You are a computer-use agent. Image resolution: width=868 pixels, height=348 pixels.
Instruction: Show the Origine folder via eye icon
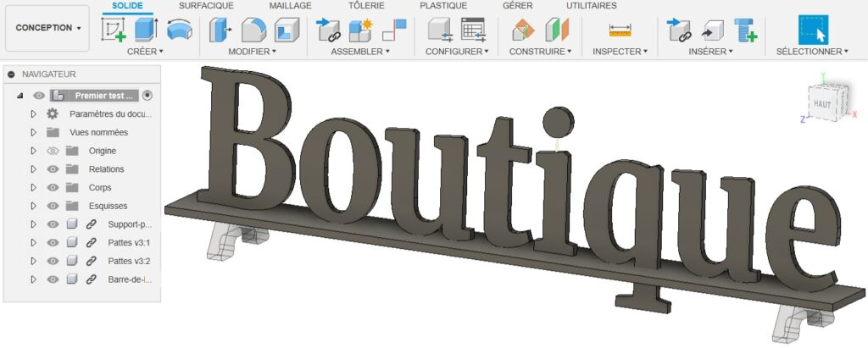click(53, 151)
